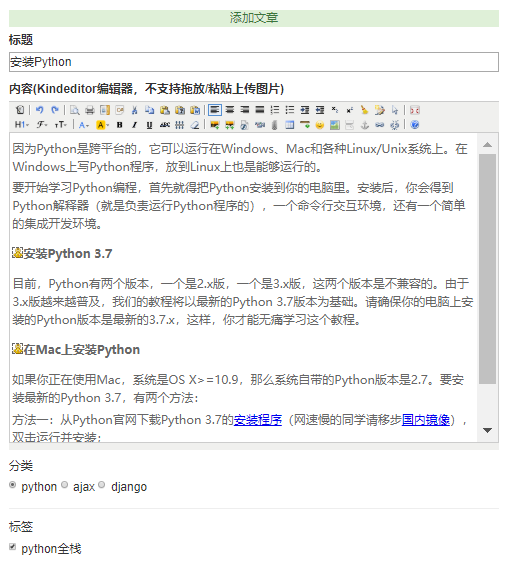
Task: Decrease paragraph indent
Action: pyautogui.click(x=320, y=110)
